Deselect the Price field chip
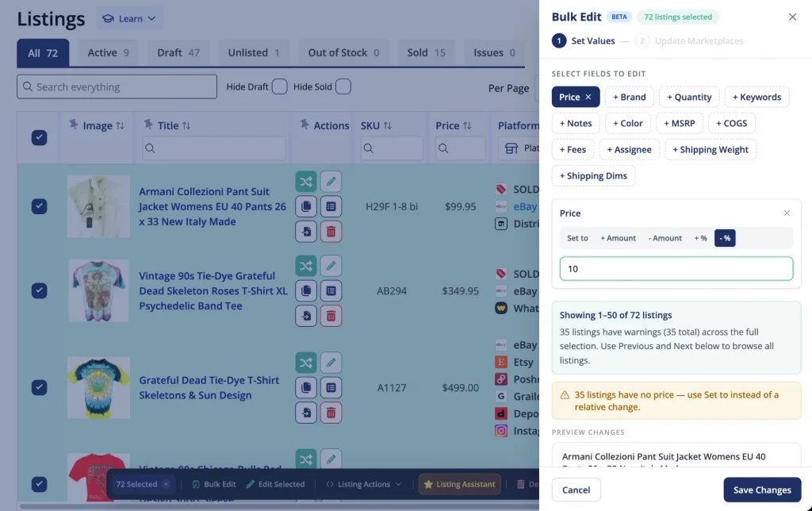812x511 pixels. coord(576,97)
